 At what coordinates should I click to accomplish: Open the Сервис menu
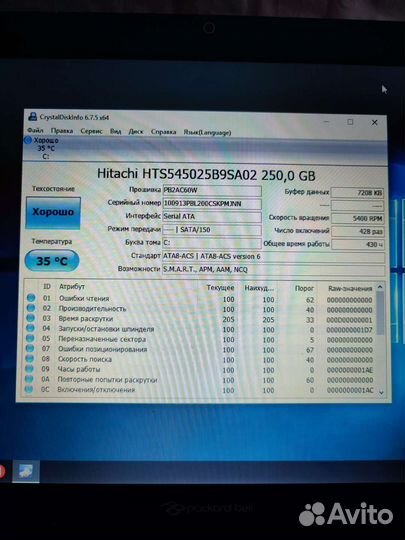coord(91,131)
